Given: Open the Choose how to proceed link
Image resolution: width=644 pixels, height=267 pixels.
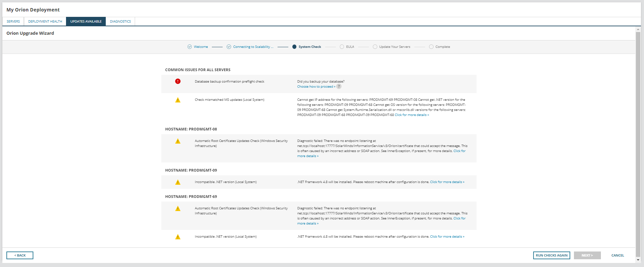Looking at the screenshot, I should [x=316, y=87].
